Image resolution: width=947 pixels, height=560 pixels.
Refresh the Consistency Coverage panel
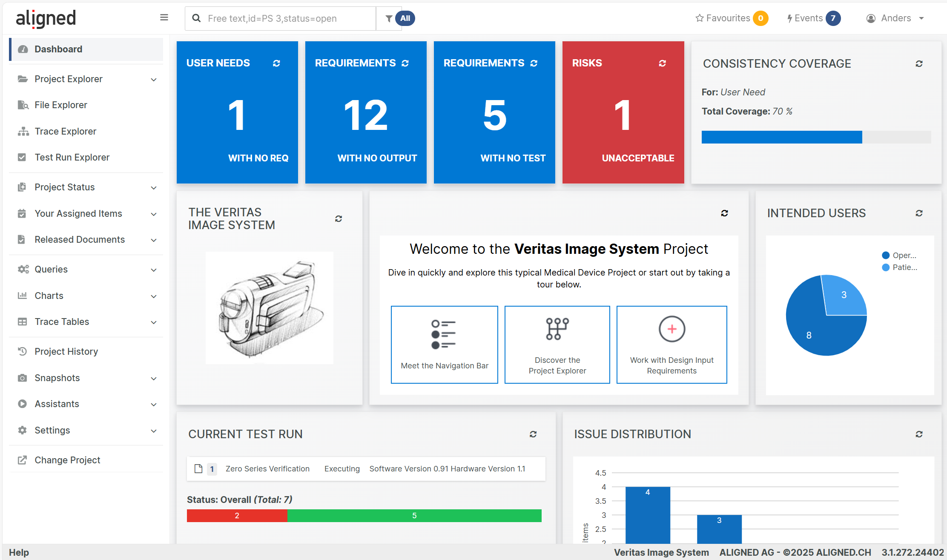pos(919,63)
